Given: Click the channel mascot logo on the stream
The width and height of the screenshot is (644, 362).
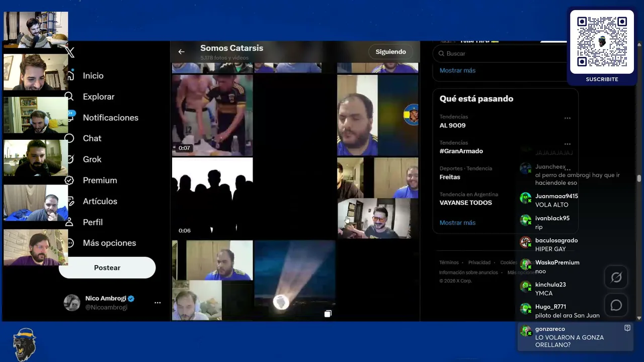Looking at the screenshot, I should [24, 344].
